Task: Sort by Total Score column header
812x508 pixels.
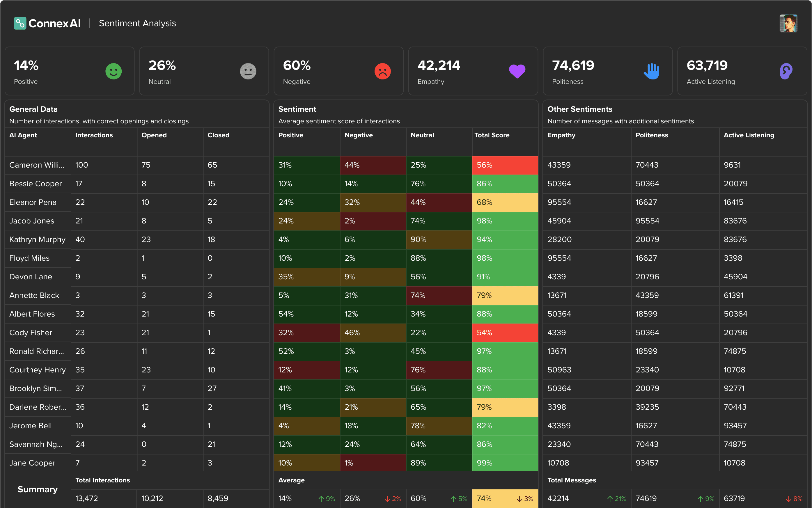Action: 492,135
